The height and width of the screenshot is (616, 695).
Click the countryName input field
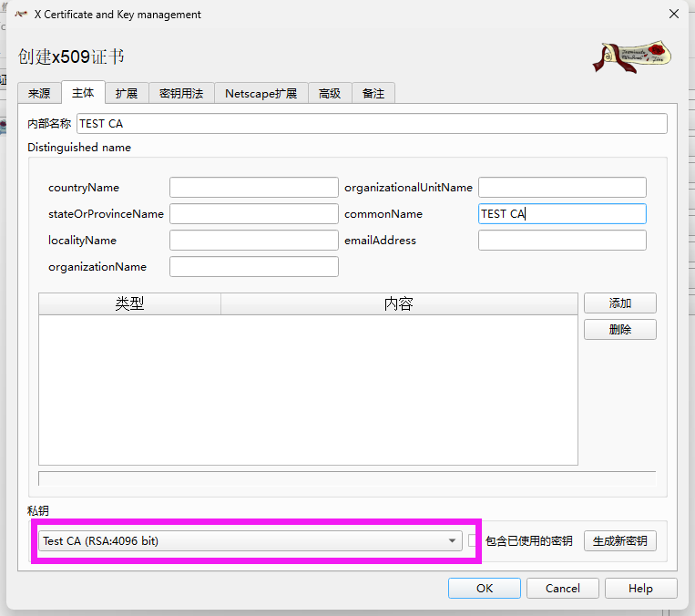(253, 188)
